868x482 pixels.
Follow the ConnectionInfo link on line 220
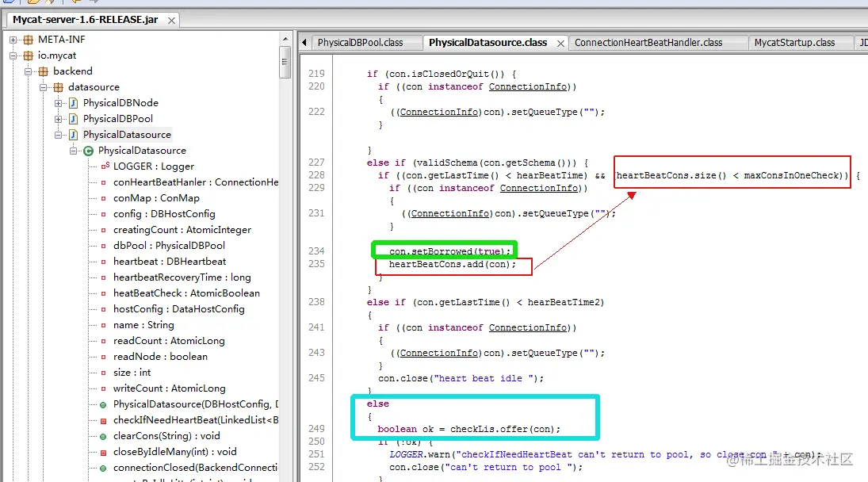pyautogui.click(x=528, y=87)
